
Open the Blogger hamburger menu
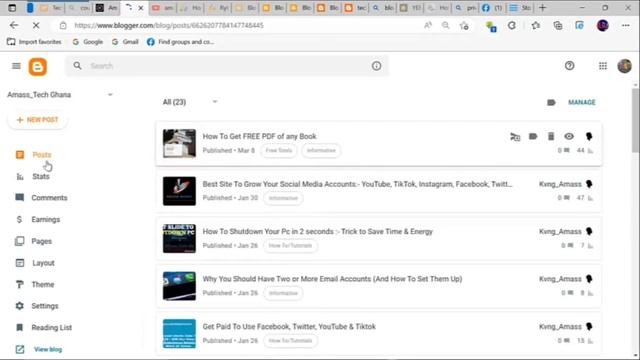coord(16,66)
